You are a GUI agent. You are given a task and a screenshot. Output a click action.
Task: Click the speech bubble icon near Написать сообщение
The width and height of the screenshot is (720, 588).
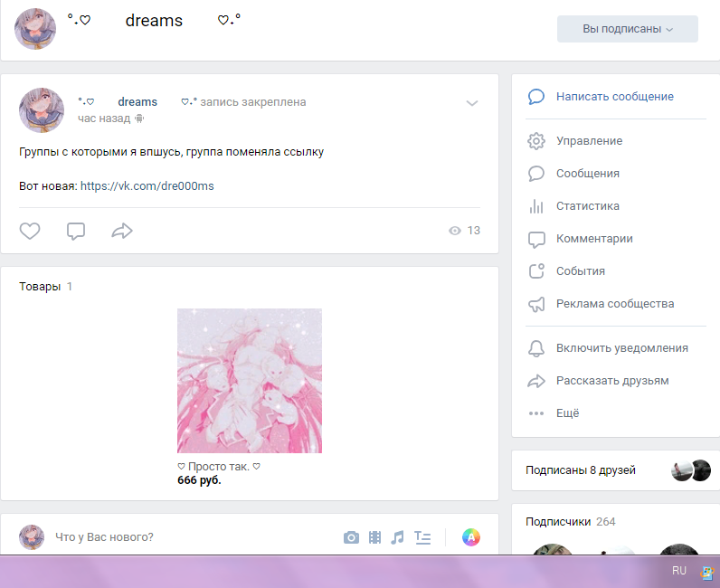click(535, 97)
